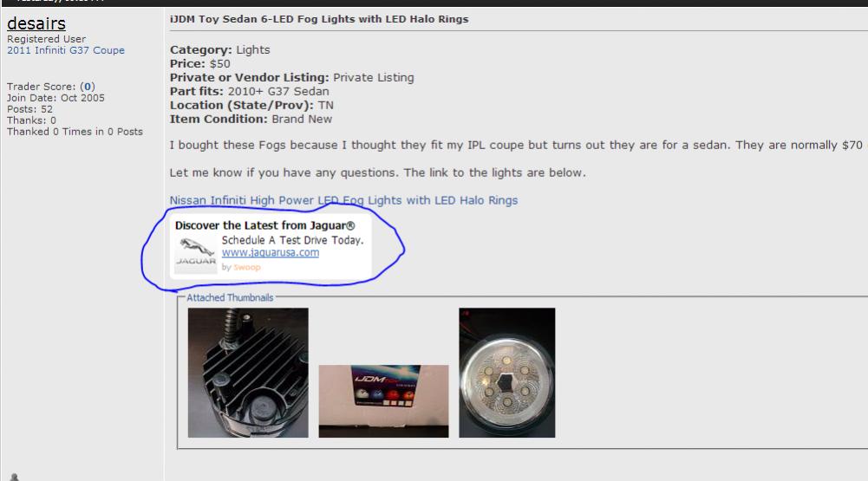
Task: Click the Price $50 line
Action: click(199, 63)
